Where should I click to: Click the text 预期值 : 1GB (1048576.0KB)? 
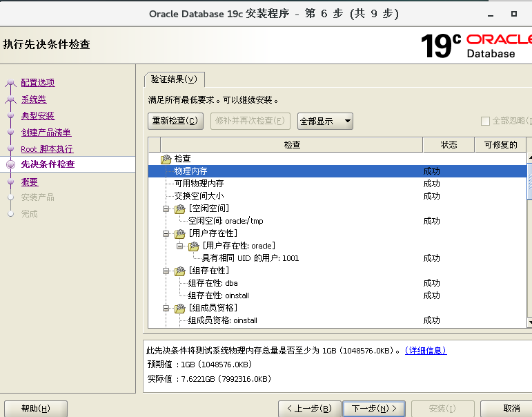click(x=200, y=365)
